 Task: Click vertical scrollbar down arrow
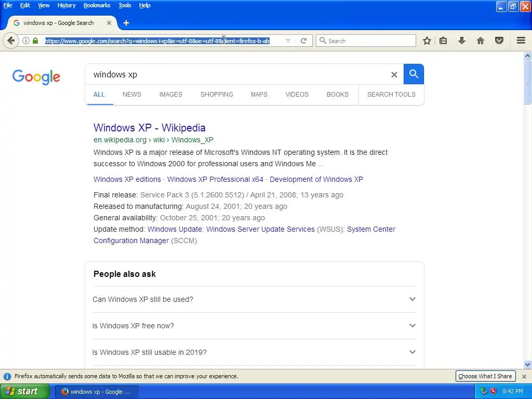pos(527,364)
